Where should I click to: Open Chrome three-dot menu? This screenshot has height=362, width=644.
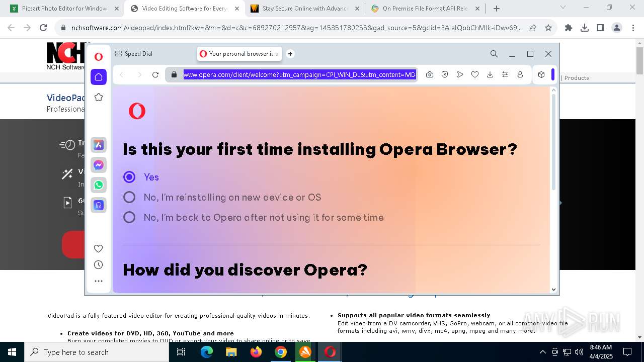coord(633,28)
